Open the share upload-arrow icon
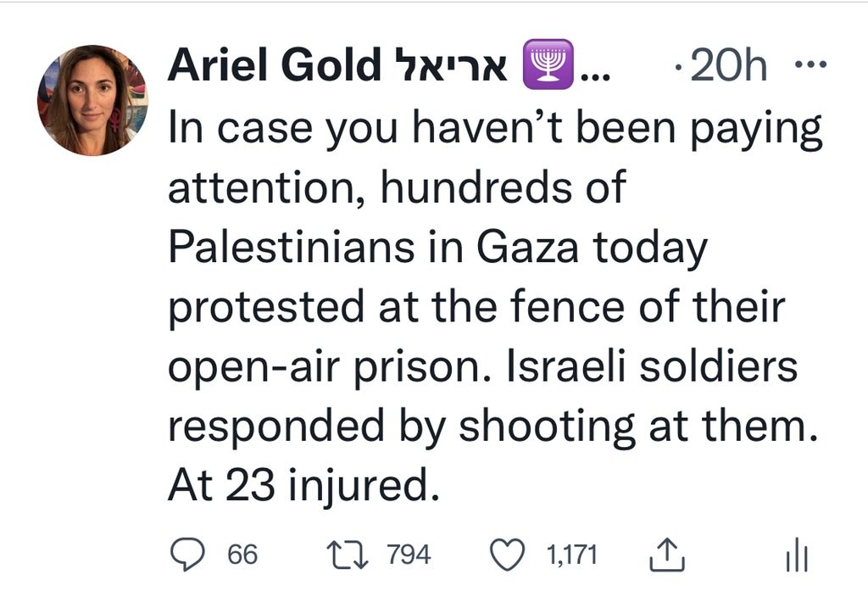 coord(666,555)
